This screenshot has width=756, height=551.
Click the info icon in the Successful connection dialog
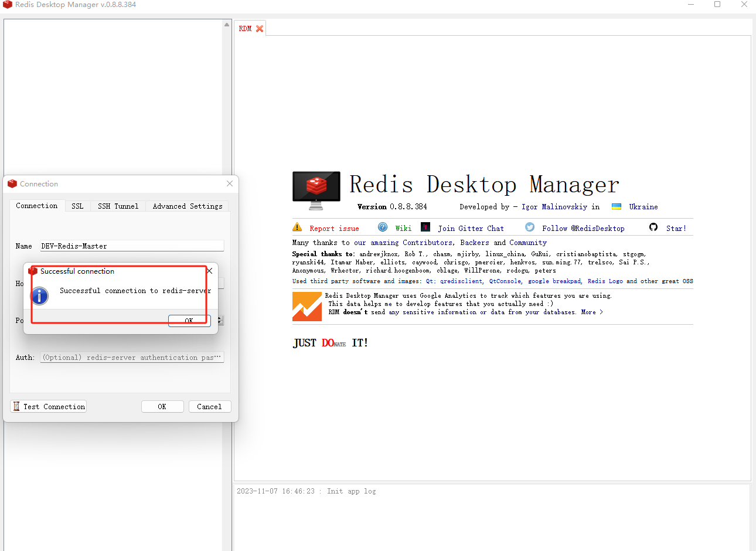pos(39,296)
